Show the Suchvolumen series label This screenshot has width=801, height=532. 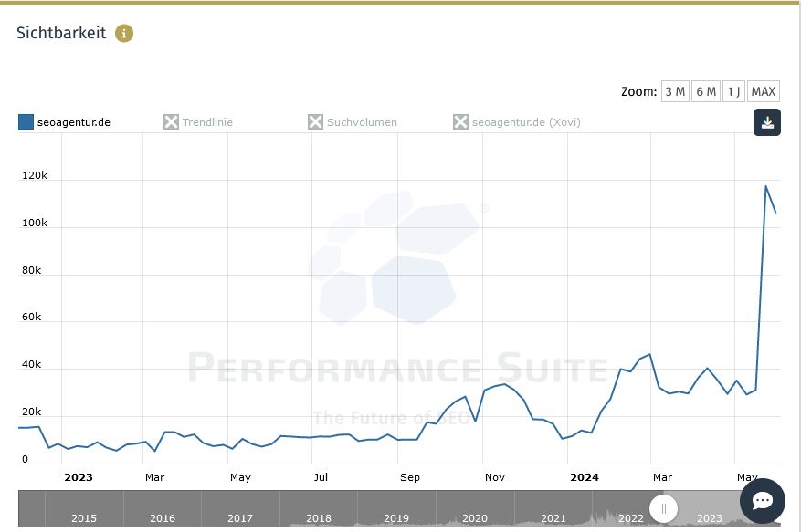[362, 122]
